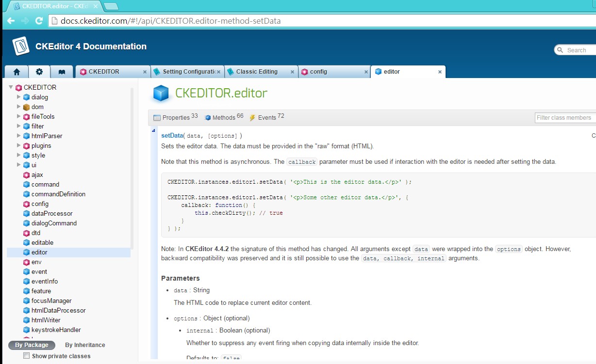Toggle the By Package view
Image resolution: width=596 pixels, height=364 pixels.
tap(31, 345)
